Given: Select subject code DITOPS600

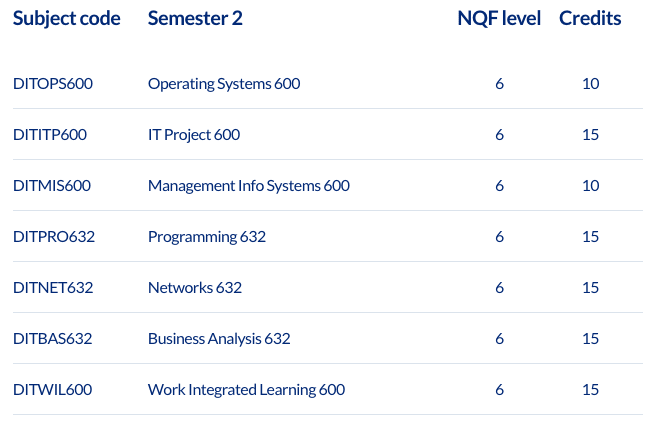Looking at the screenshot, I should point(53,83).
